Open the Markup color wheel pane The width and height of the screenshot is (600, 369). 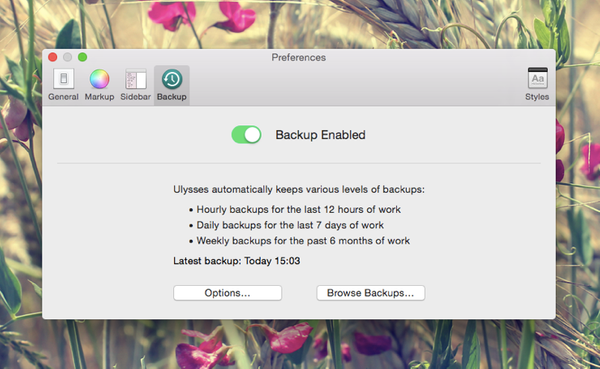tap(99, 85)
